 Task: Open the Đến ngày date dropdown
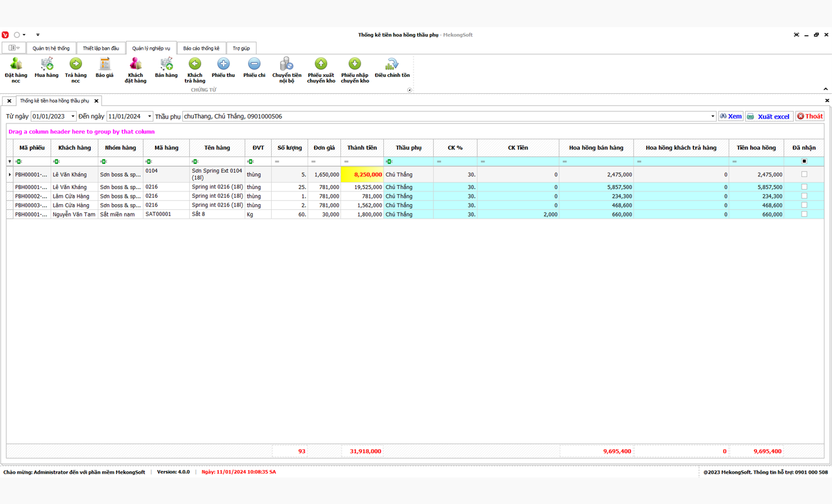point(149,117)
